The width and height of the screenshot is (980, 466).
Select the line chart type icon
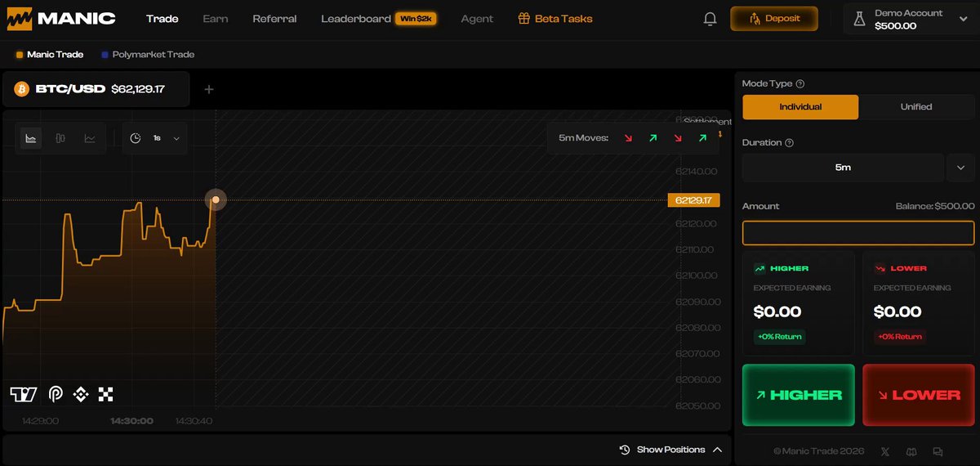point(90,138)
